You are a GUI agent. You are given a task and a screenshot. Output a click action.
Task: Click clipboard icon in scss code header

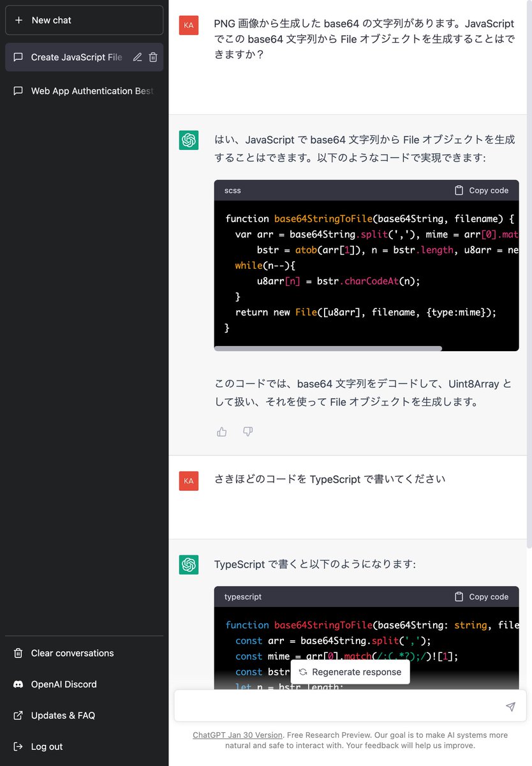click(x=459, y=190)
